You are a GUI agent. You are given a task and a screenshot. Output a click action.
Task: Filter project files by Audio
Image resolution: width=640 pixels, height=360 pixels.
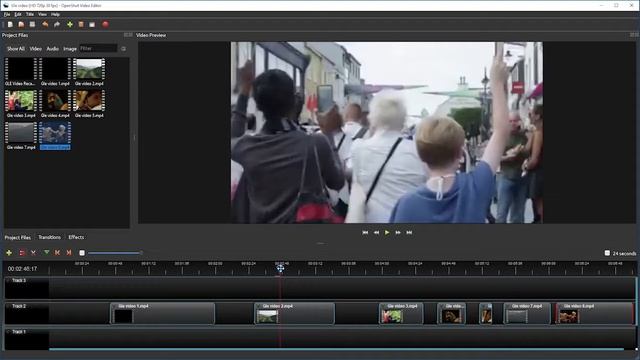[x=53, y=49]
